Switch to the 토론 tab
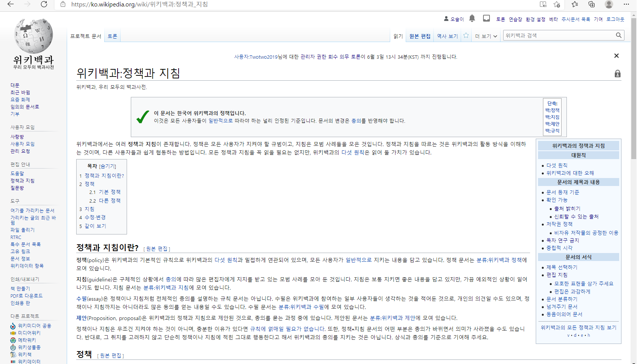637x364 pixels. (112, 36)
